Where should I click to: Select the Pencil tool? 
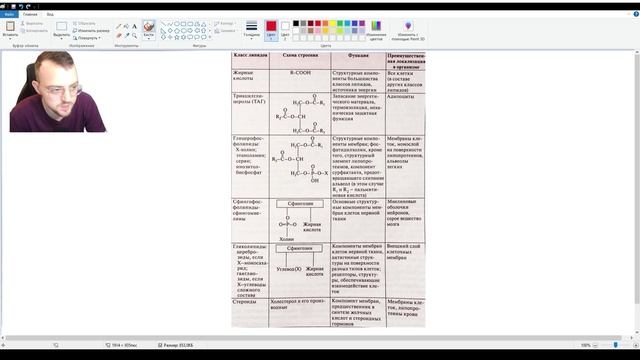click(x=119, y=27)
